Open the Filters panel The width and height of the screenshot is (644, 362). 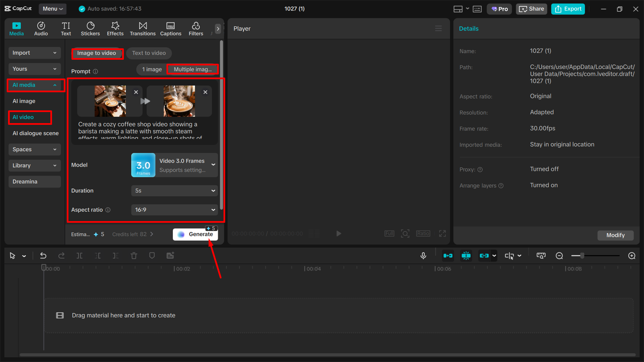(196, 29)
